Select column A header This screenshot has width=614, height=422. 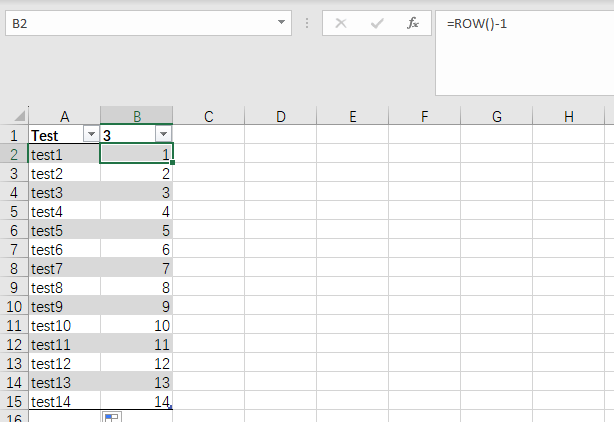click(64, 116)
